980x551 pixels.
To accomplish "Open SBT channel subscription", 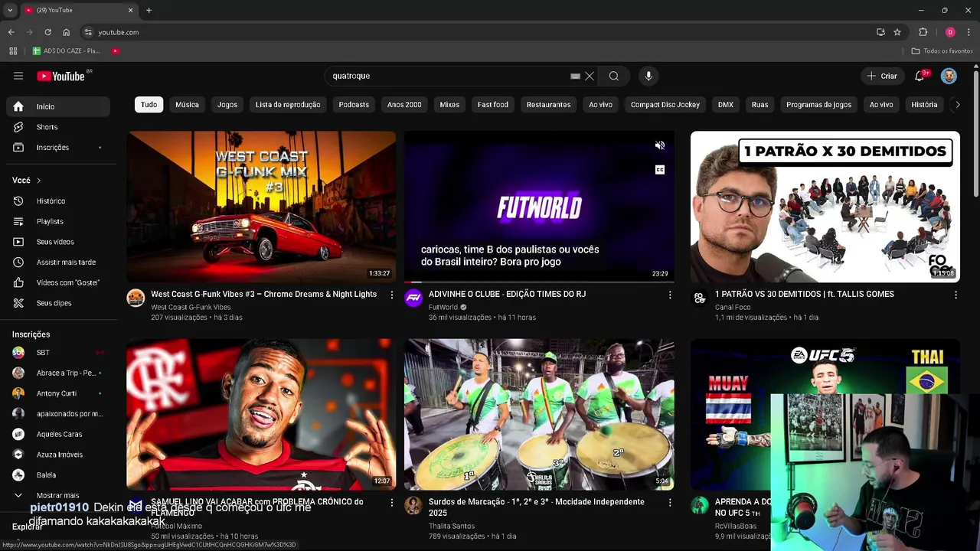I will point(58,352).
